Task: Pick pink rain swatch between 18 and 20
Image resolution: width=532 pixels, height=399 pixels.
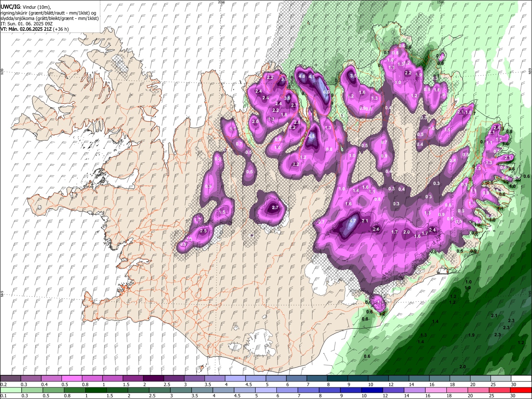Action: click(457, 390)
